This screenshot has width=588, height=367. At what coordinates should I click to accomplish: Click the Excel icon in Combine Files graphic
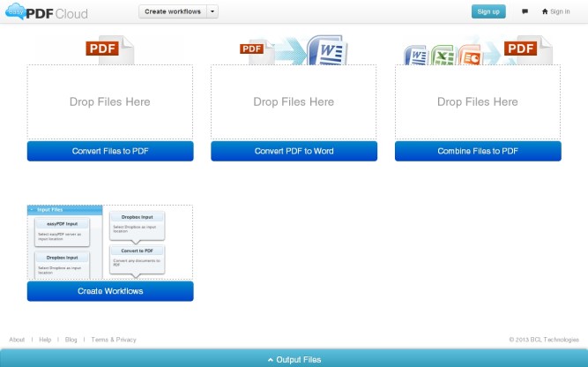(443, 56)
